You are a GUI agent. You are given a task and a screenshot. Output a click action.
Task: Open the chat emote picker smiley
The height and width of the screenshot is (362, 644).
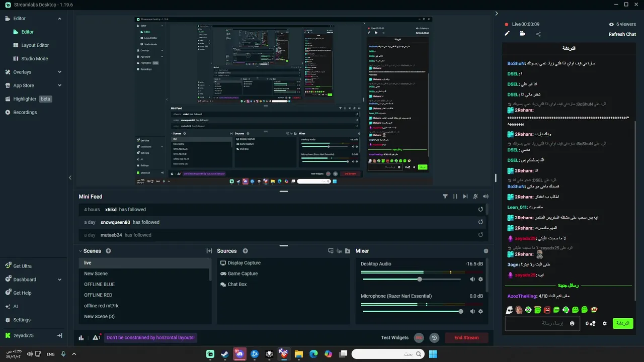point(572,323)
